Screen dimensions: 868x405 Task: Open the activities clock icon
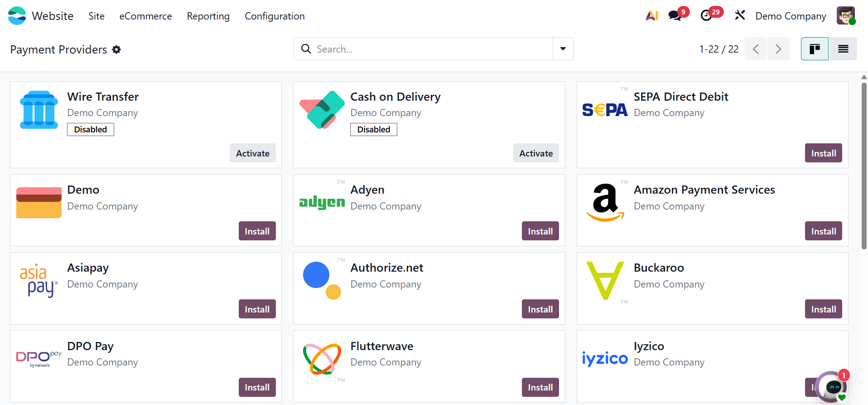point(706,16)
